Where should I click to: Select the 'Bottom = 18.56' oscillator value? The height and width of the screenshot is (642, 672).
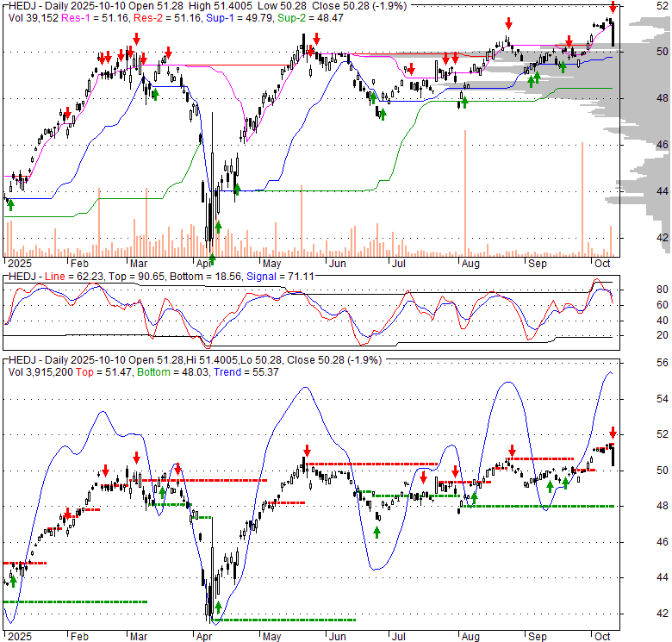(206, 277)
